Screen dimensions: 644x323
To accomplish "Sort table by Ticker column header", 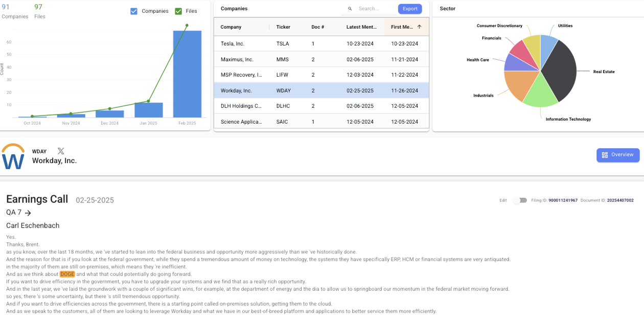I will pyautogui.click(x=283, y=27).
